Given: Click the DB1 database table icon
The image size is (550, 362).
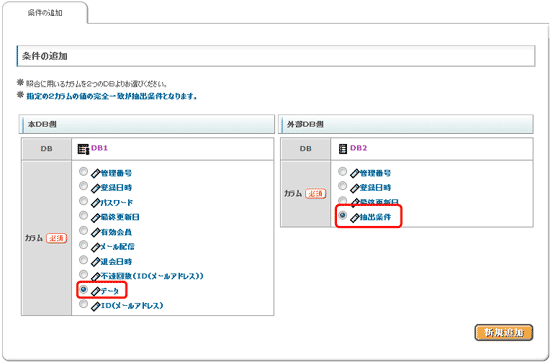Looking at the screenshot, I should point(83,149).
